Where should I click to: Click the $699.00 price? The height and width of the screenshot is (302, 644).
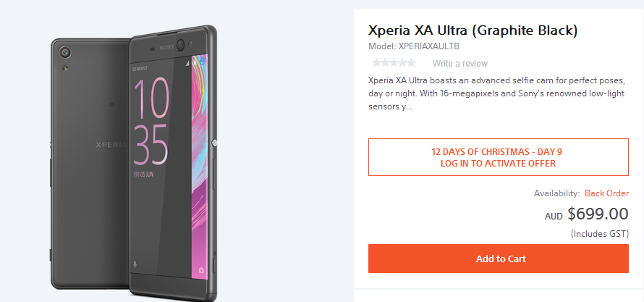click(598, 214)
